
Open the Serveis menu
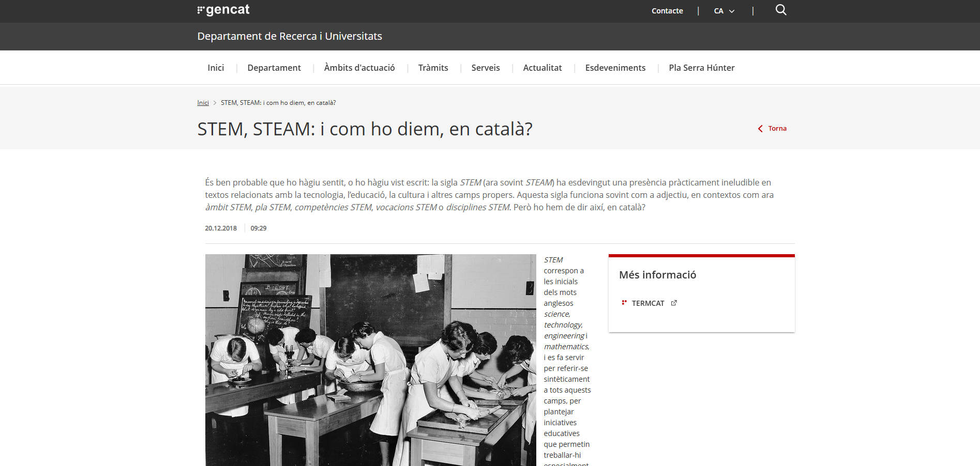click(x=486, y=68)
